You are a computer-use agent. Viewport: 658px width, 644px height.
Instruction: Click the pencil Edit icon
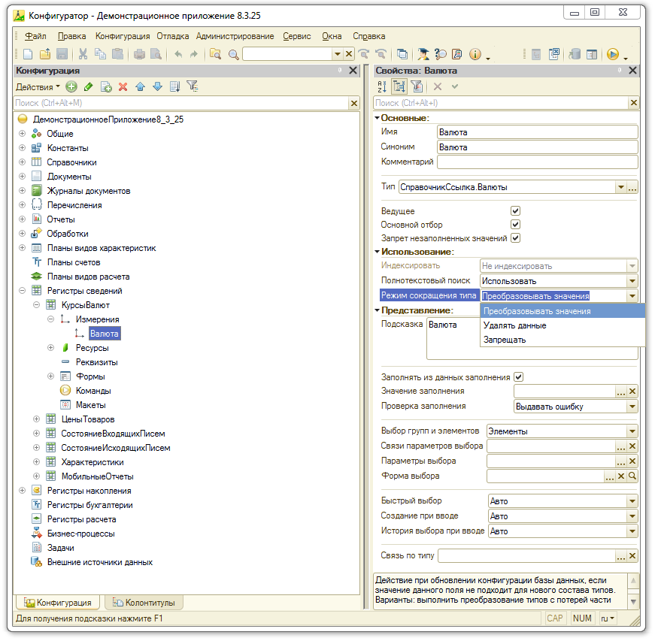(89, 86)
